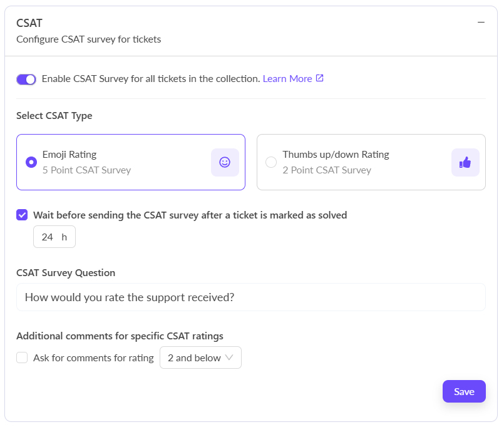Uncheck wait before sending CSAT survey

22,215
